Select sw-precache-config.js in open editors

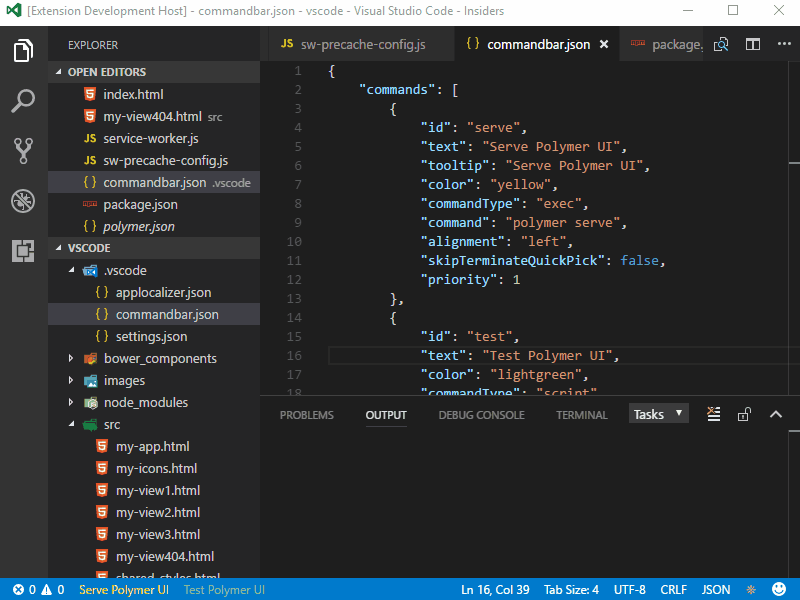(x=154, y=160)
